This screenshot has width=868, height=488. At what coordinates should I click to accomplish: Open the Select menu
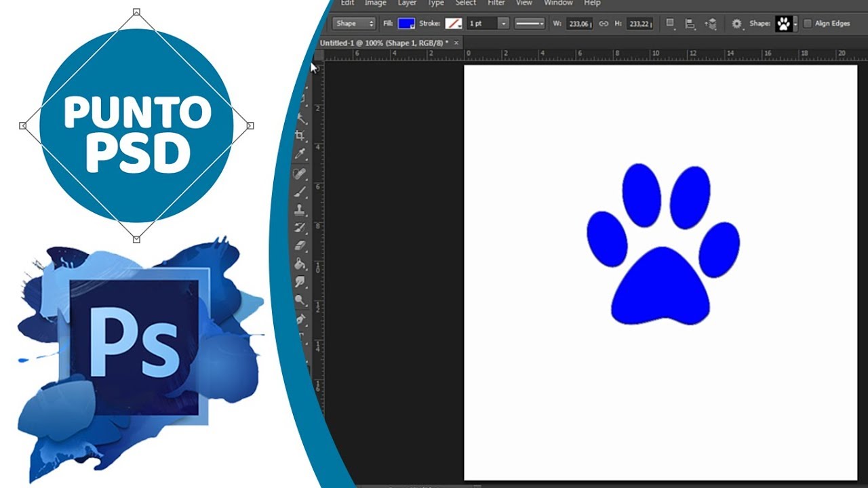pos(465,3)
